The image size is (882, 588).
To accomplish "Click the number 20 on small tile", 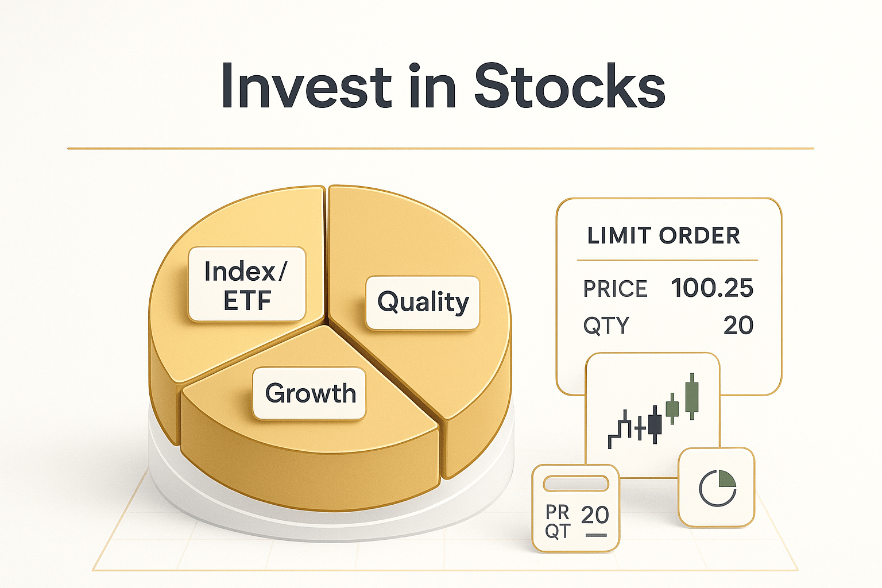I will coord(595,514).
